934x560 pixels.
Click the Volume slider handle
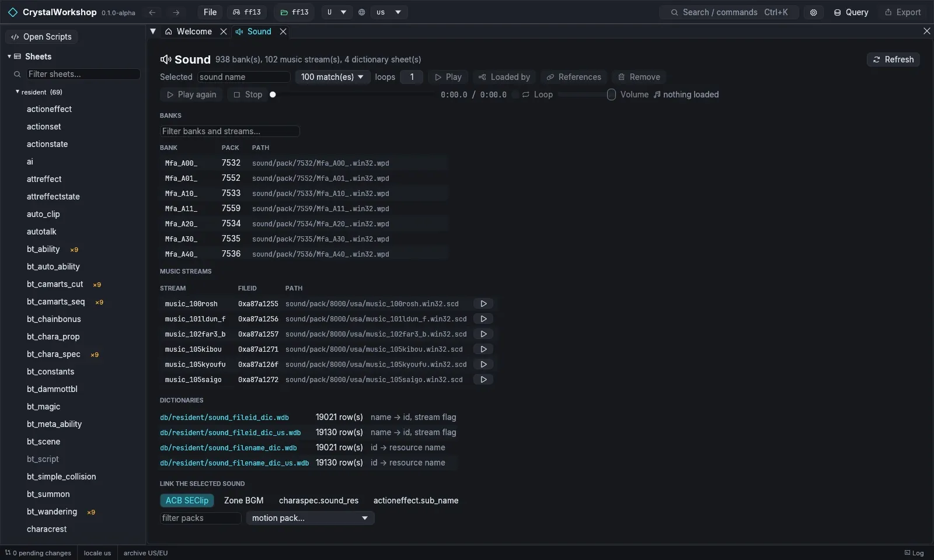tap(611, 94)
